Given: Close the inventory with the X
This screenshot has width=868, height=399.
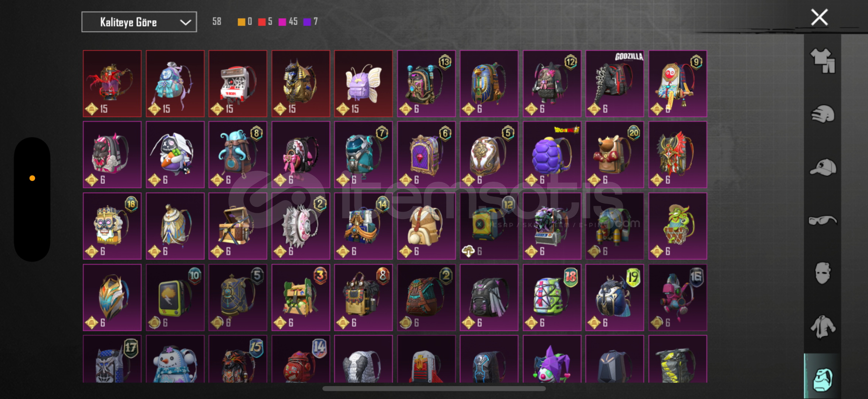Looking at the screenshot, I should 819,17.
